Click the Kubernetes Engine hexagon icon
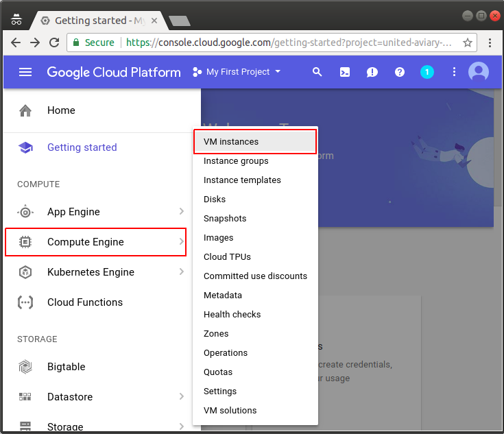Image resolution: width=504 pixels, height=434 pixels. pos(25,272)
